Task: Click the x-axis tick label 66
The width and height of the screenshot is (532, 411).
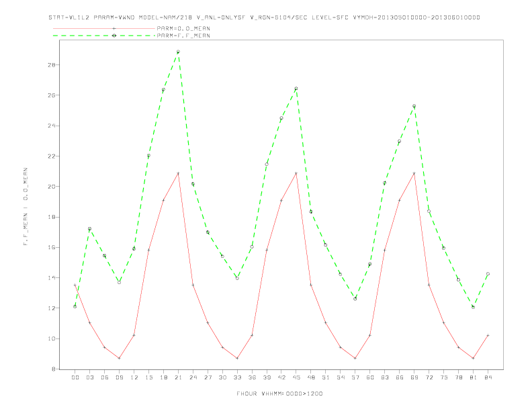Action: tap(400, 377)
